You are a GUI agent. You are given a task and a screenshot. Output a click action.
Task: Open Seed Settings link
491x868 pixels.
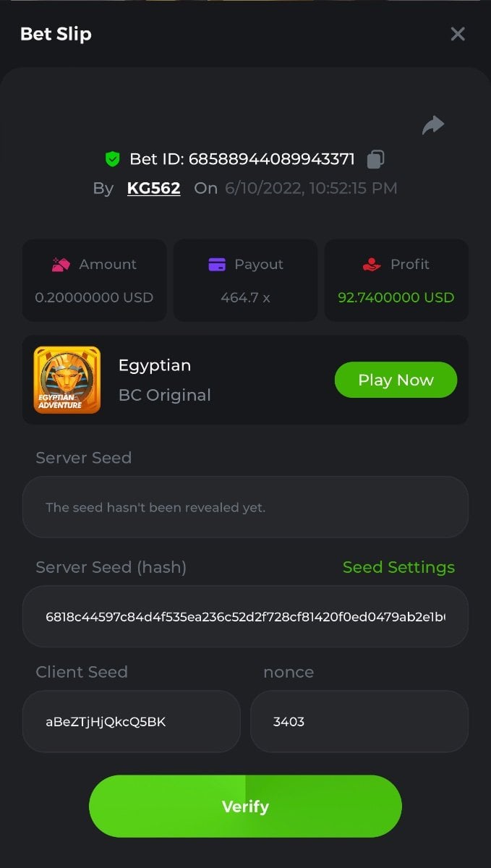(x=398, y=567)
